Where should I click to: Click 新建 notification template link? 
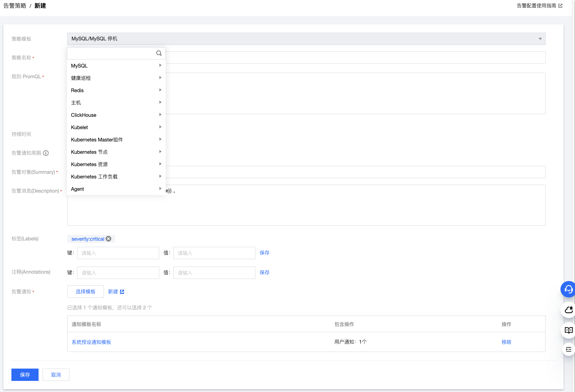[113, 292]
